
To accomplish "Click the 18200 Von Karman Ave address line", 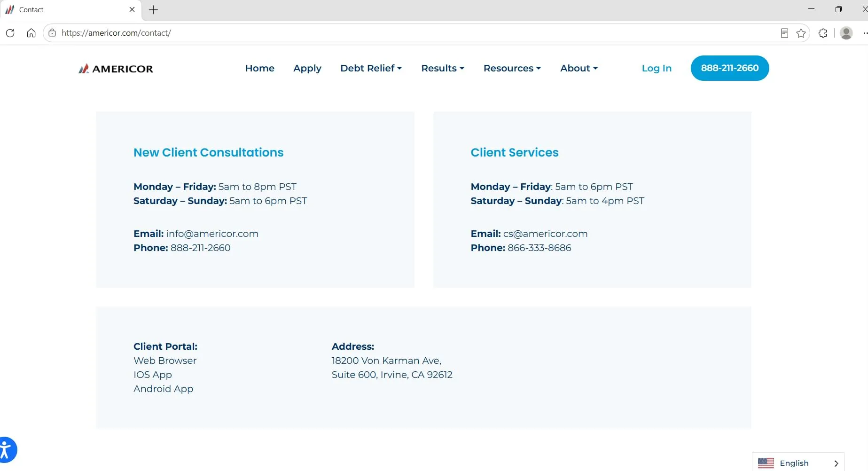I will [x=386, y=361].
